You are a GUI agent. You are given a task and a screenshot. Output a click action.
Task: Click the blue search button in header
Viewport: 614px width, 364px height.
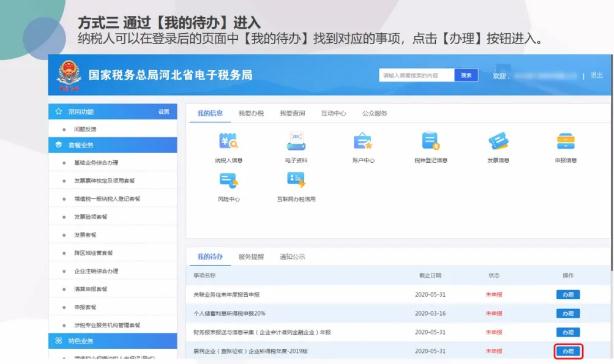(x=466, y=75)
